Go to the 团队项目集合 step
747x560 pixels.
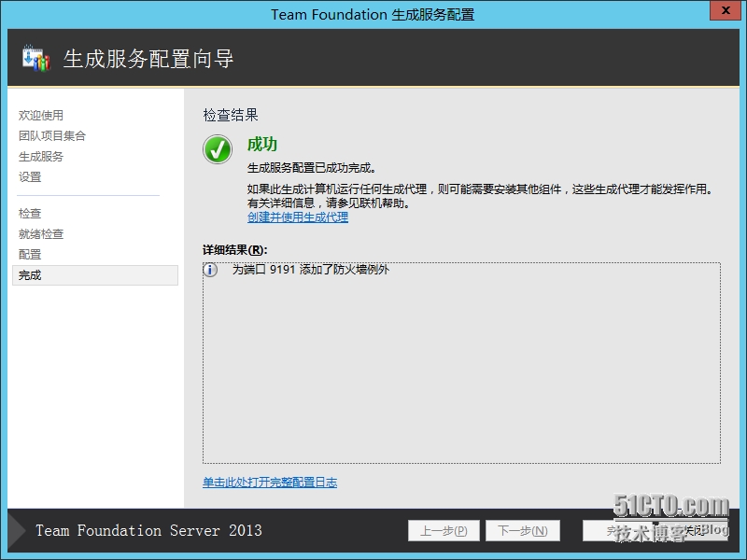pos(52,135)
